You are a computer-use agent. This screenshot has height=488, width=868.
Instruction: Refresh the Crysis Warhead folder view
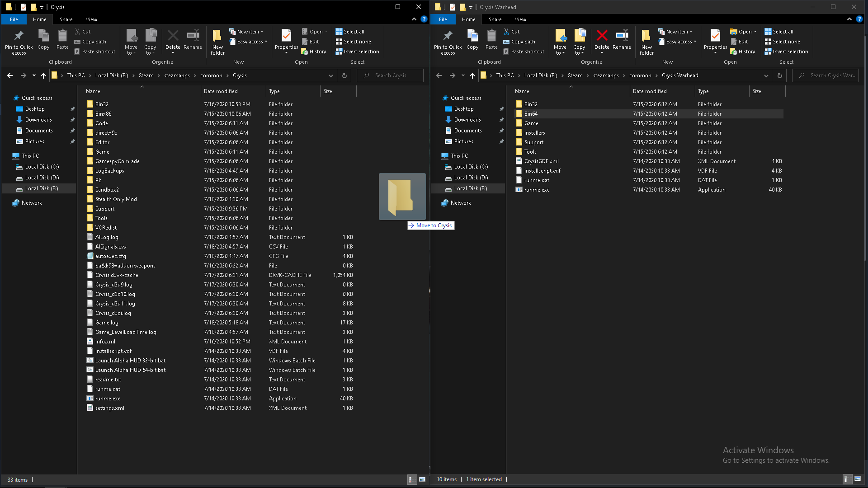click(779, 75)
